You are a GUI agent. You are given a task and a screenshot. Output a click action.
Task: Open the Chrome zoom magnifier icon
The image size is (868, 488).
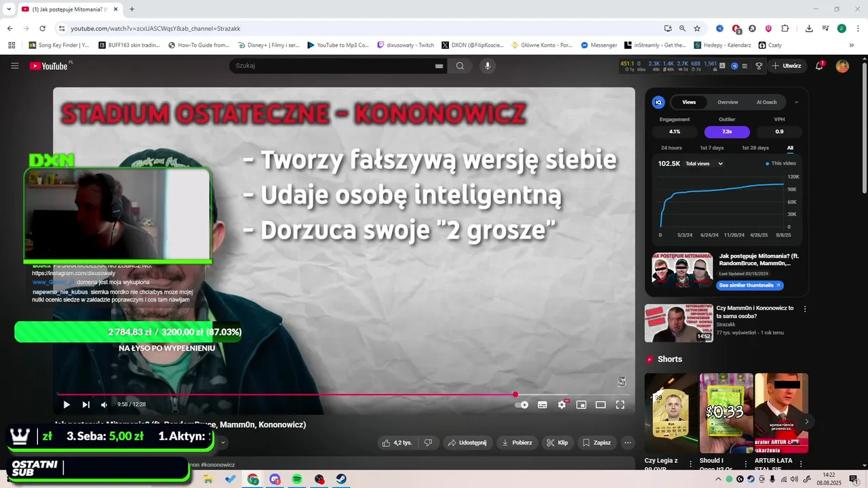coord(682,28)
